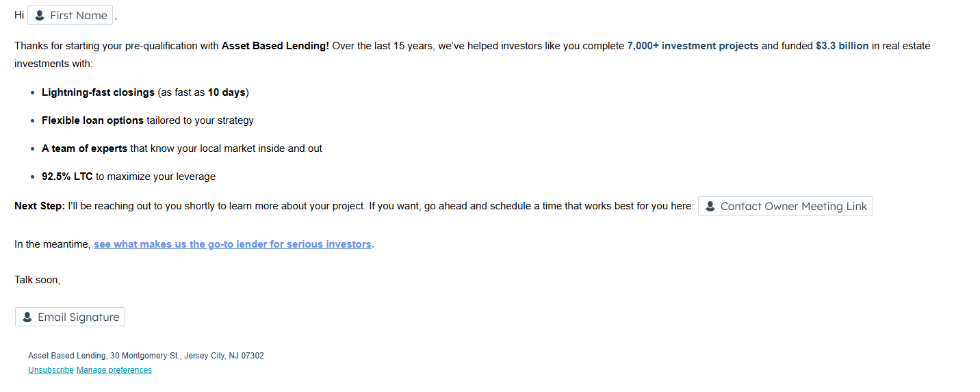
Task: Click the bold "Next Step:" label
Action: [40, 206]
